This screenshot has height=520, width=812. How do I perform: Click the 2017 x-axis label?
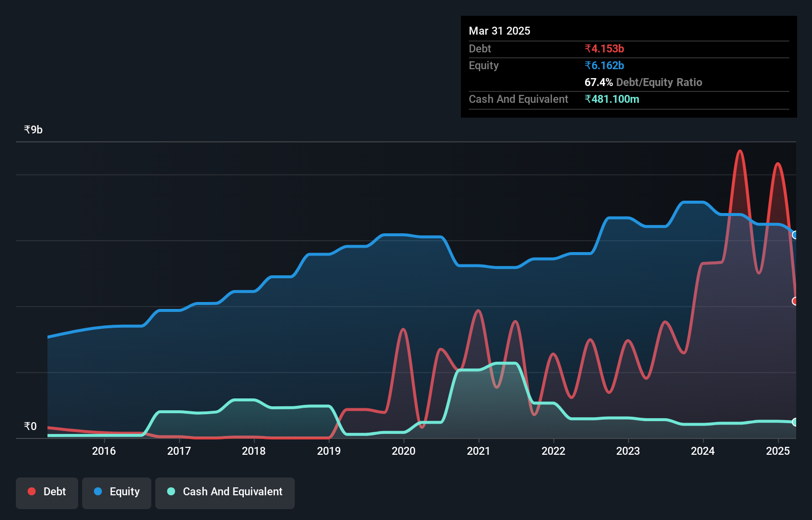click(179, 451)
